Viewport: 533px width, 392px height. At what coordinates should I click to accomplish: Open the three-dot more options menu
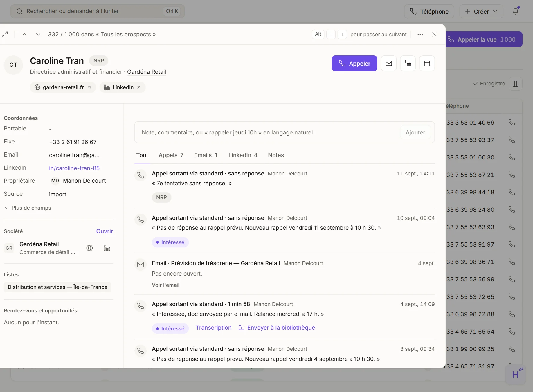(x=420, y=35)
